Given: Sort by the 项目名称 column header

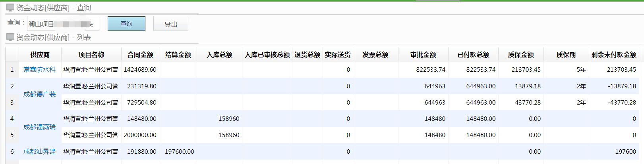Looking at the screenshot, I should click(x=91, y=55).
